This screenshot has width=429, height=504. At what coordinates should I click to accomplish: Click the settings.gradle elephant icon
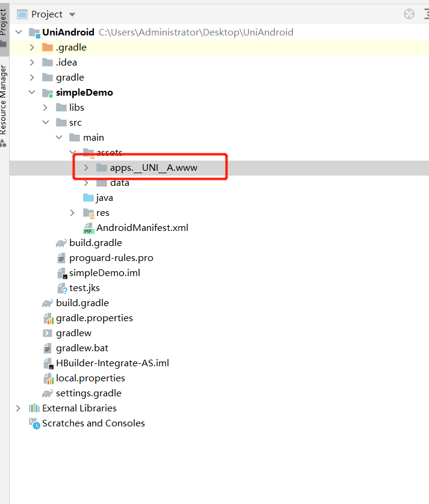click(x=48, y=393)
